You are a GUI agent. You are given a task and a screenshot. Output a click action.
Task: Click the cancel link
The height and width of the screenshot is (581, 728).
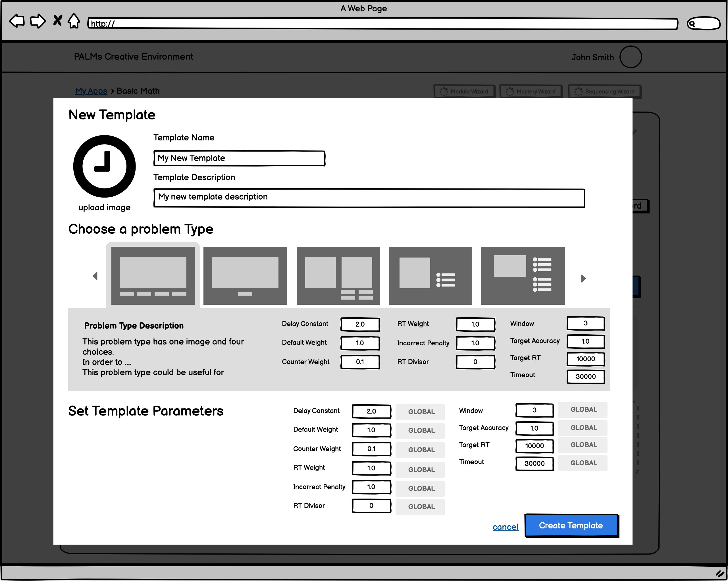tap(505, 527)
